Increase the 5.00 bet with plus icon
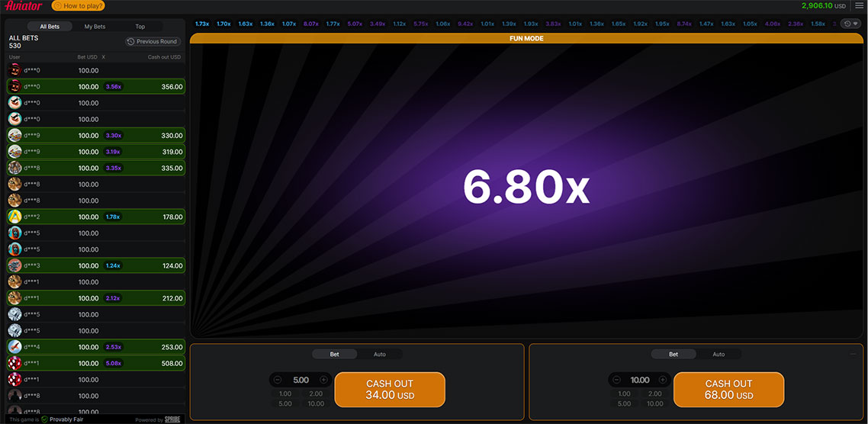This screenshot has height=424, width=868. 323,380
